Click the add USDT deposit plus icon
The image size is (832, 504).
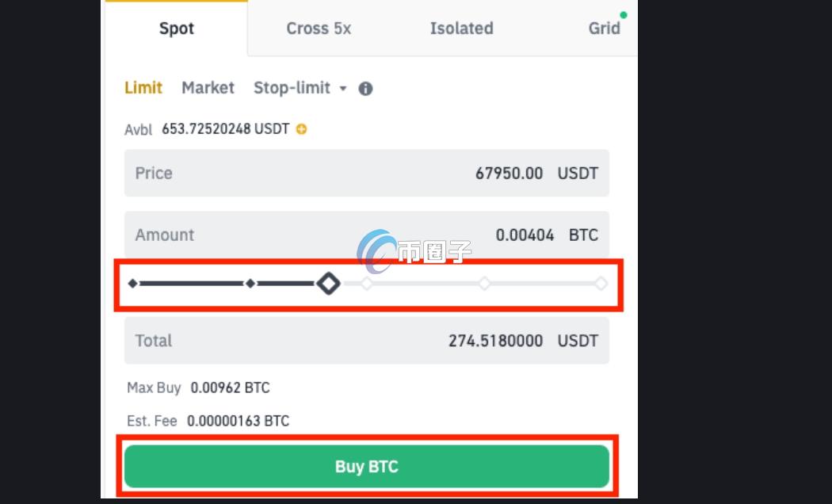pos(301,129)
